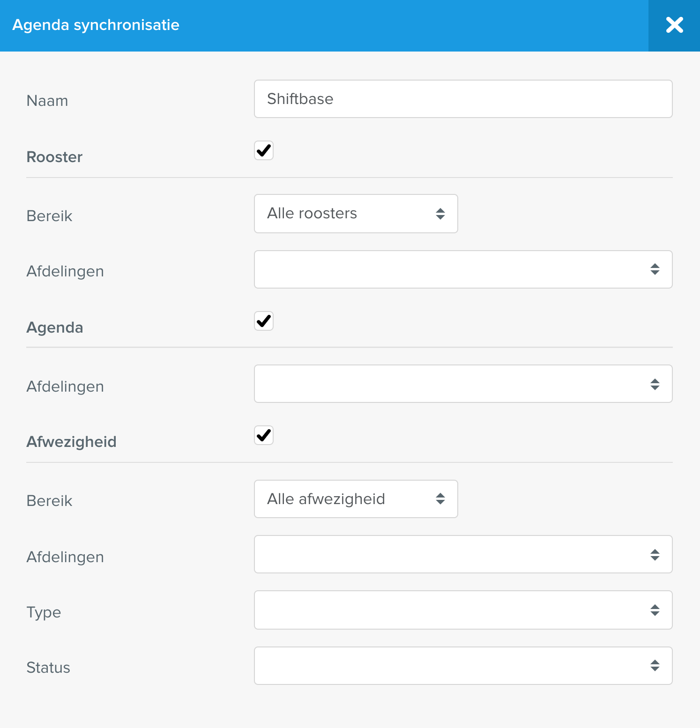Click arrows icon on Afwezigheid Afdelingen field
Screen dimensions: 700x728
655,555
